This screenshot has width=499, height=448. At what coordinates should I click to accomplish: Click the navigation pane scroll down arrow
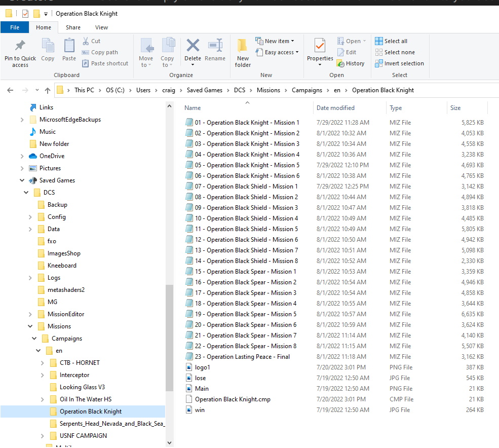[169, 442]
